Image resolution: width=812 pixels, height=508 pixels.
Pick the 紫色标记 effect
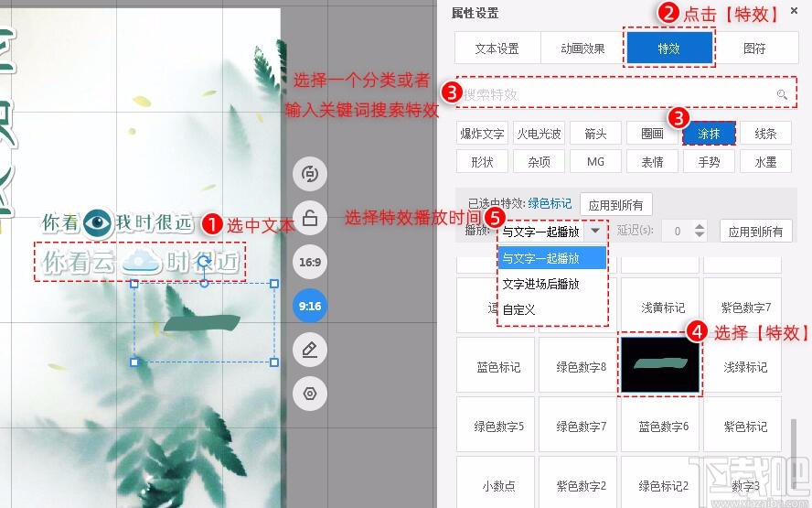743,424
